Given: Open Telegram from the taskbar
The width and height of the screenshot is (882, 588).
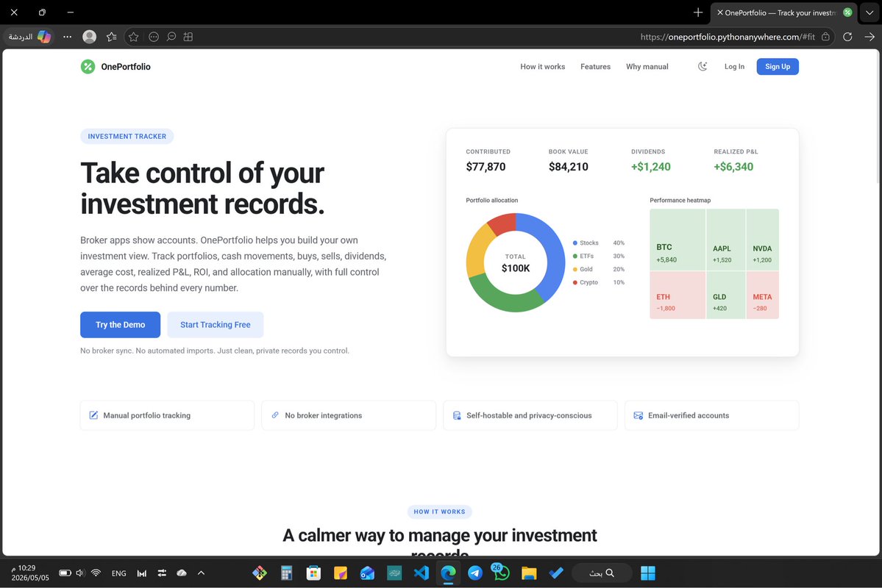Looking at the screenshot, I should pos(475,573).
